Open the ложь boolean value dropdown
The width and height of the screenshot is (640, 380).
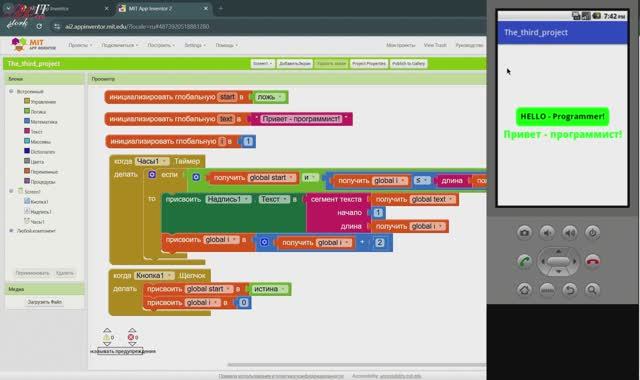(x=269, y=97)
